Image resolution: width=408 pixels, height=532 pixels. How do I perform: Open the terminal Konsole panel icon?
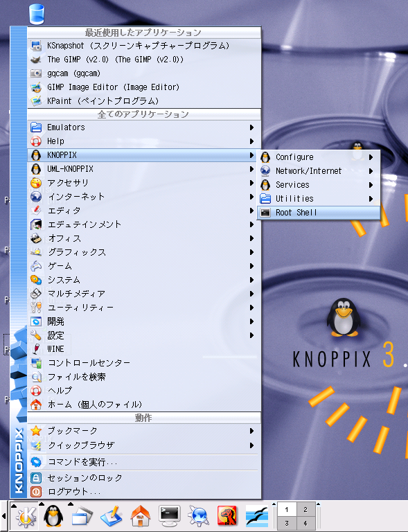point(170,516)
